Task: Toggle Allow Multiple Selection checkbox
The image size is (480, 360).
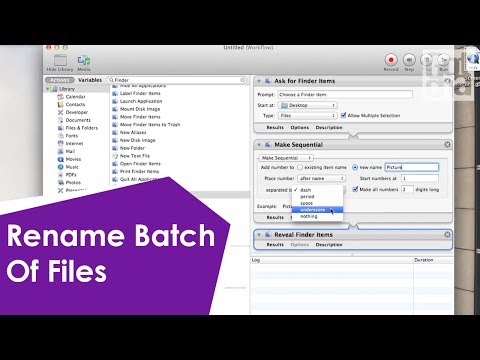Action: 343,115
